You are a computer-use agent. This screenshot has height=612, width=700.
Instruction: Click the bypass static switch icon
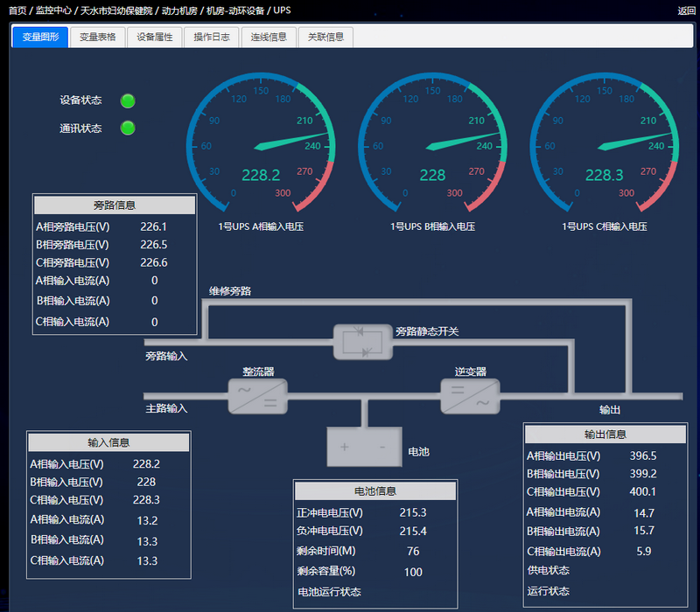pos(363,340)
